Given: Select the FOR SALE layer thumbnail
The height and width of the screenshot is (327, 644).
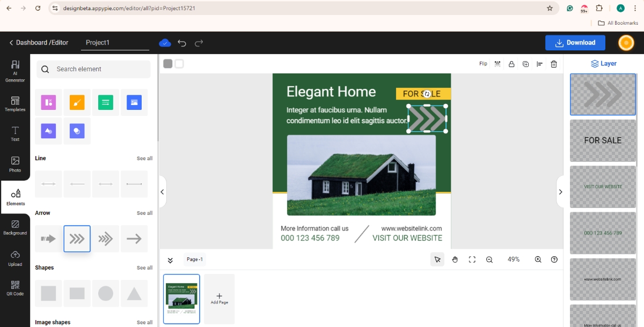Looking at the screenshot, I should 603,140.
